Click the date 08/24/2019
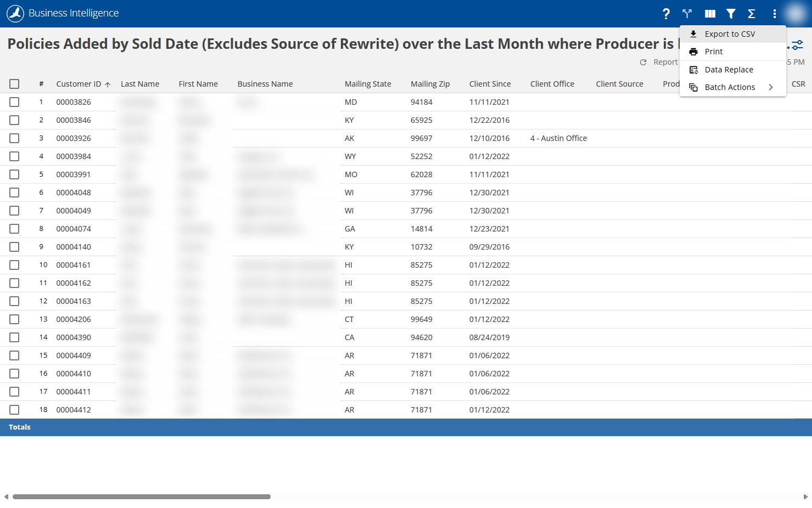The image size is (812, 508). (490, 337)
